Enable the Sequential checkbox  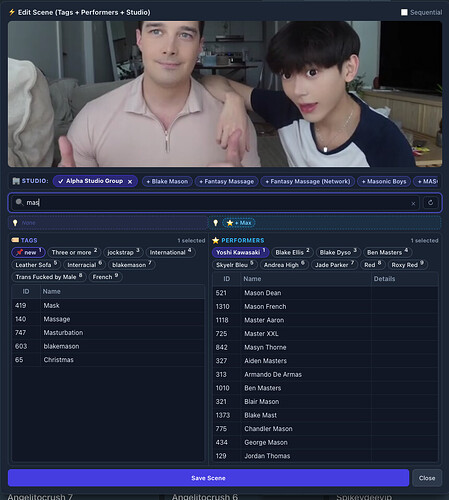[x=404, y=12]
